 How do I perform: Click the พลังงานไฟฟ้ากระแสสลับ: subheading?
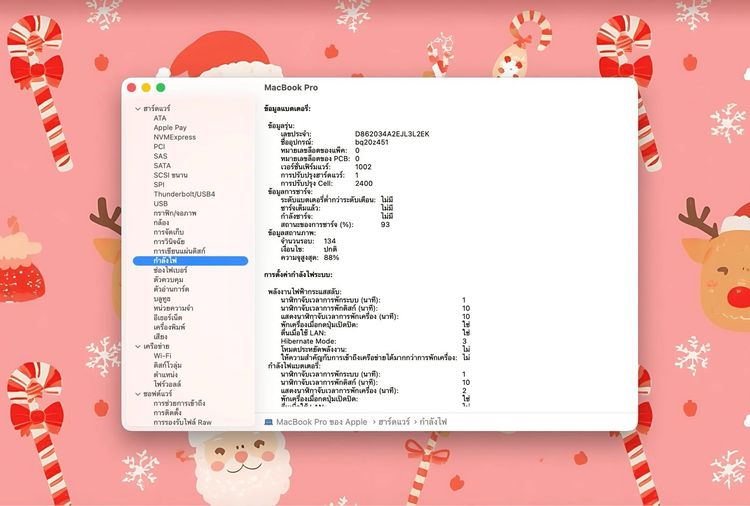point(305,292)
